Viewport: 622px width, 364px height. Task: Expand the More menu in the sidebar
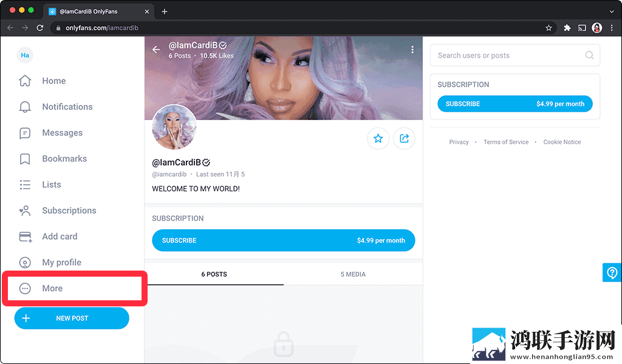[41, 288]
